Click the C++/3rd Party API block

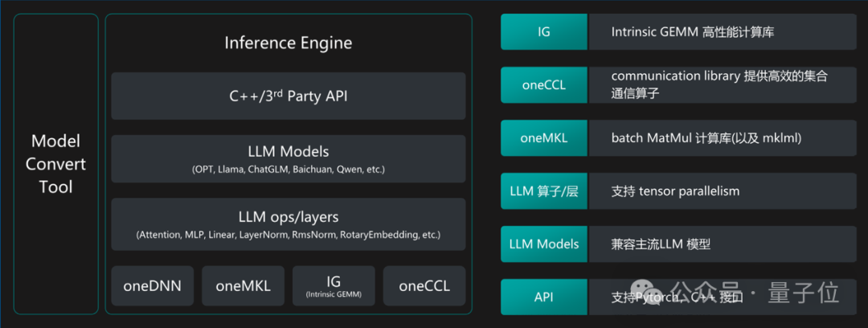pyautogui.click(x=288, y=96)
